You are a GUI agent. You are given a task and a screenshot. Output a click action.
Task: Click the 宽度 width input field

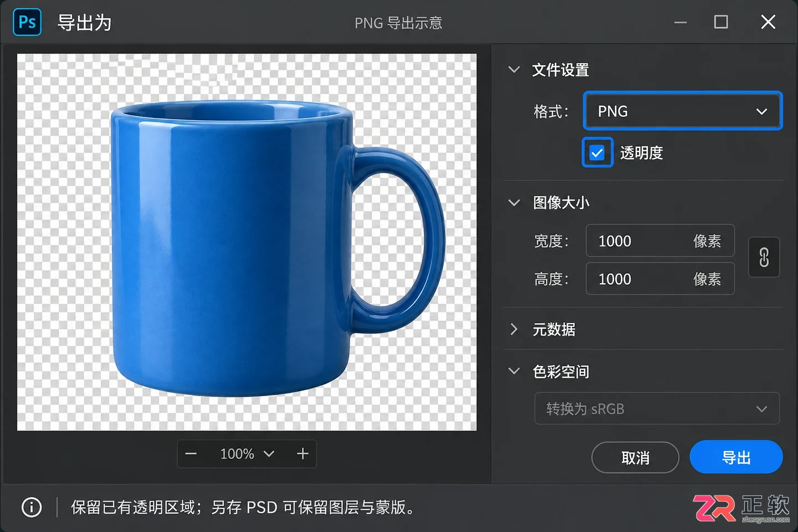coord(660,241)
